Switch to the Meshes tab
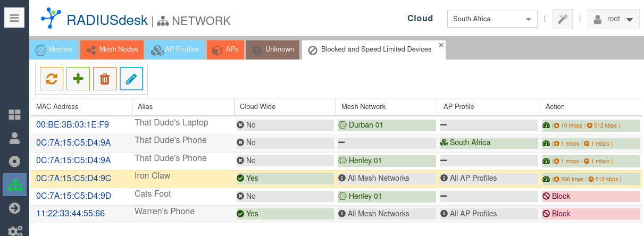 [x=54, y=49]
